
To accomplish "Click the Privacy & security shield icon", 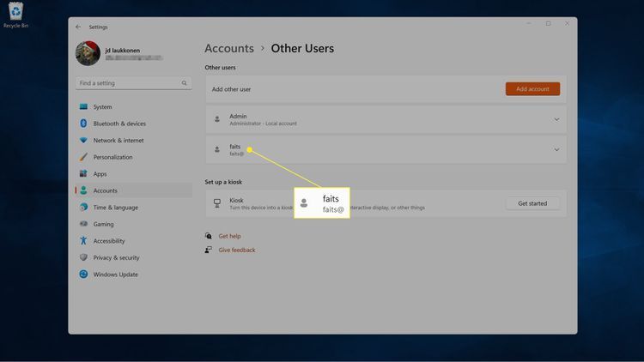I will point(84,257).
